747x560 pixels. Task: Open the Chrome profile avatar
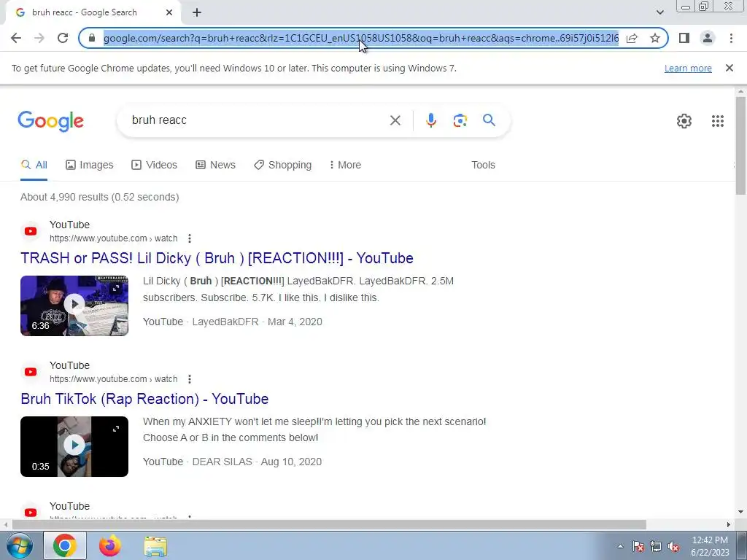pos(708,38)
